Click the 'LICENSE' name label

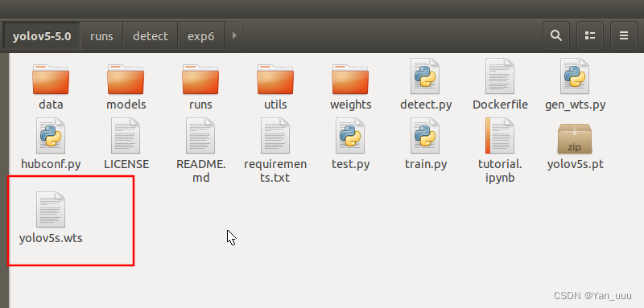click(x=126, y=165)
